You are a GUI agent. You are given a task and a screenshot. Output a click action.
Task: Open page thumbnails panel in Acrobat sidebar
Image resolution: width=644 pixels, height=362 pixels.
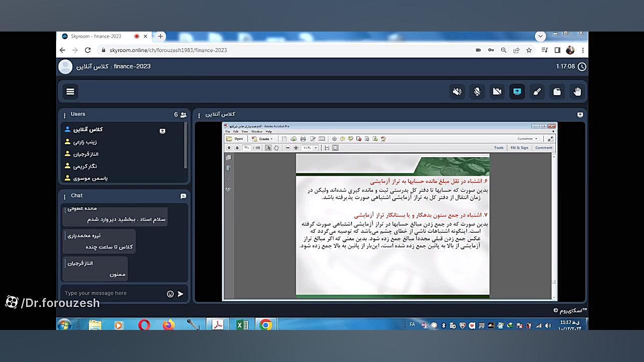point(229,158)
